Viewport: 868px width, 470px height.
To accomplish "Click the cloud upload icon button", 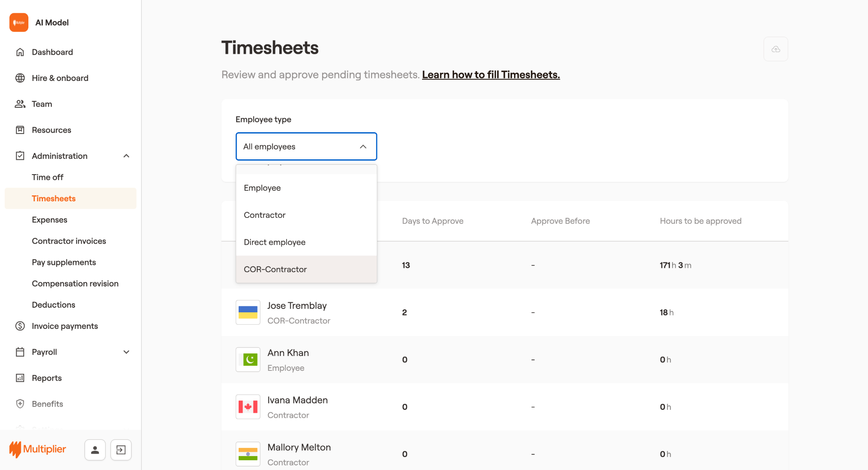I will [776, 49].
